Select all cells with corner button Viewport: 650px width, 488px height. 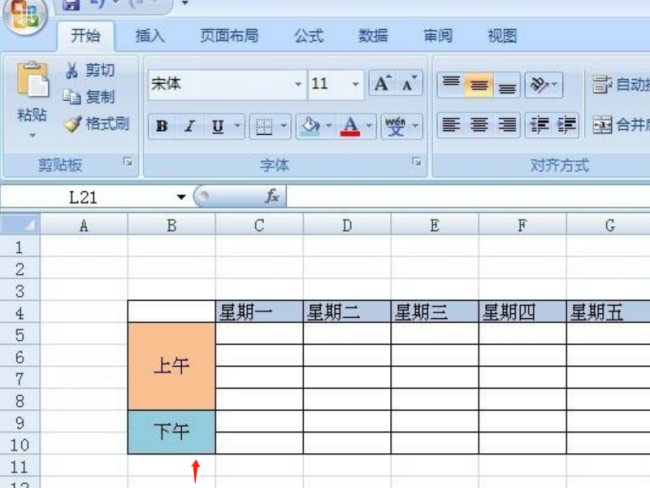click(x=21, y=224)
